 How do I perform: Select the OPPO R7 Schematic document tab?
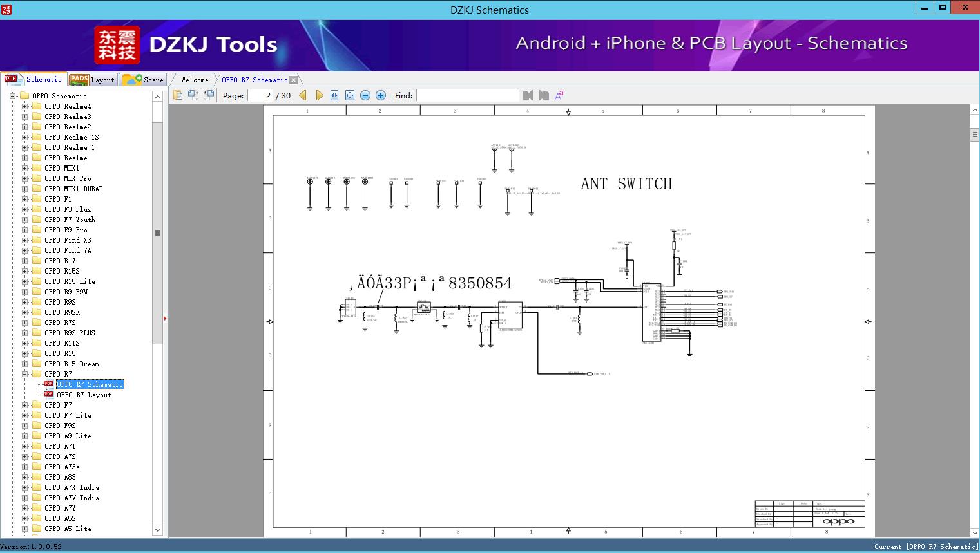click(x=255, y=80)
